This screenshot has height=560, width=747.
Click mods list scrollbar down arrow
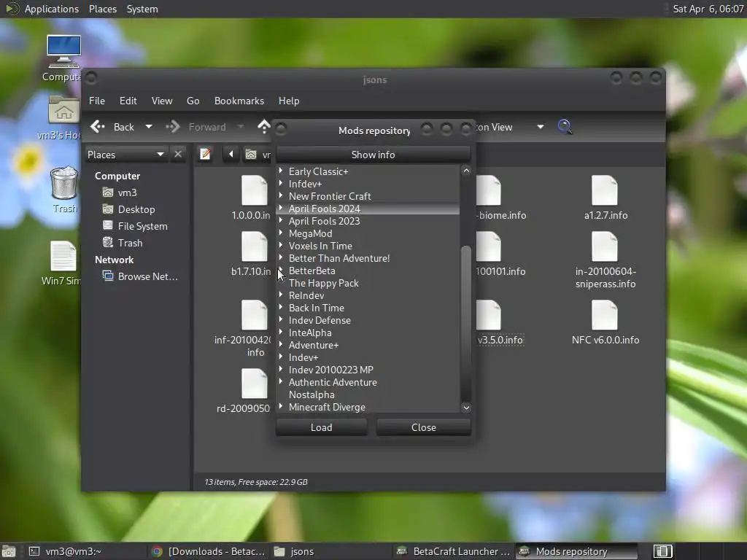point(466,408)
